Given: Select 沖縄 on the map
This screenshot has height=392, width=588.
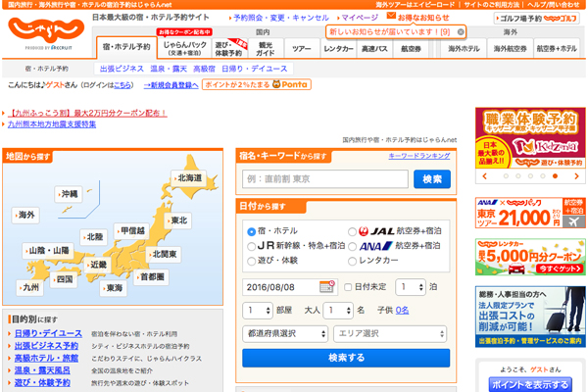Looking at the screenshot, I should pos(69,194).
